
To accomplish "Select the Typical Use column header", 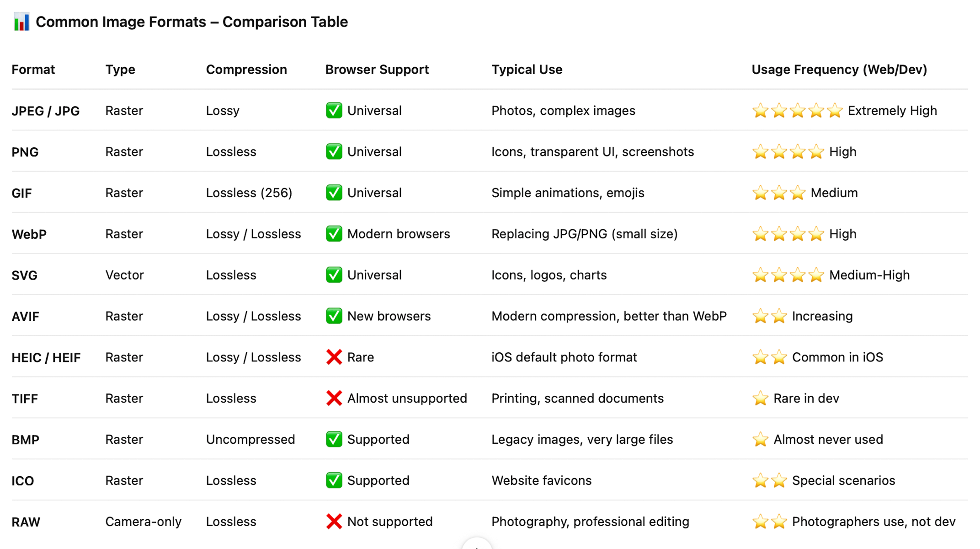I will click(527, 70).
